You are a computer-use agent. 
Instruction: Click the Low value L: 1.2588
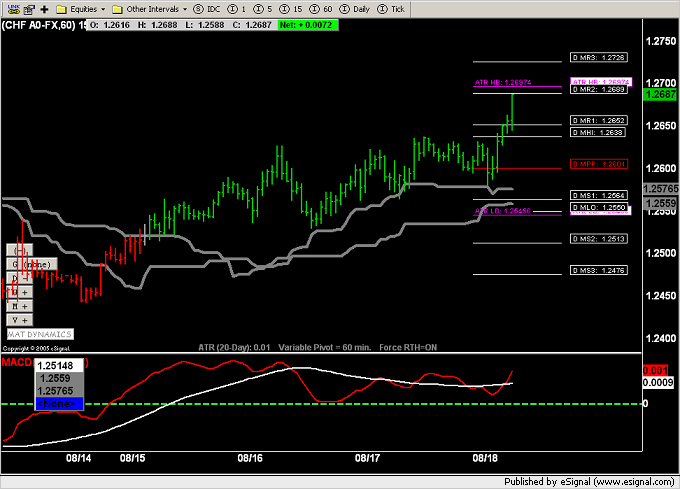205,25
